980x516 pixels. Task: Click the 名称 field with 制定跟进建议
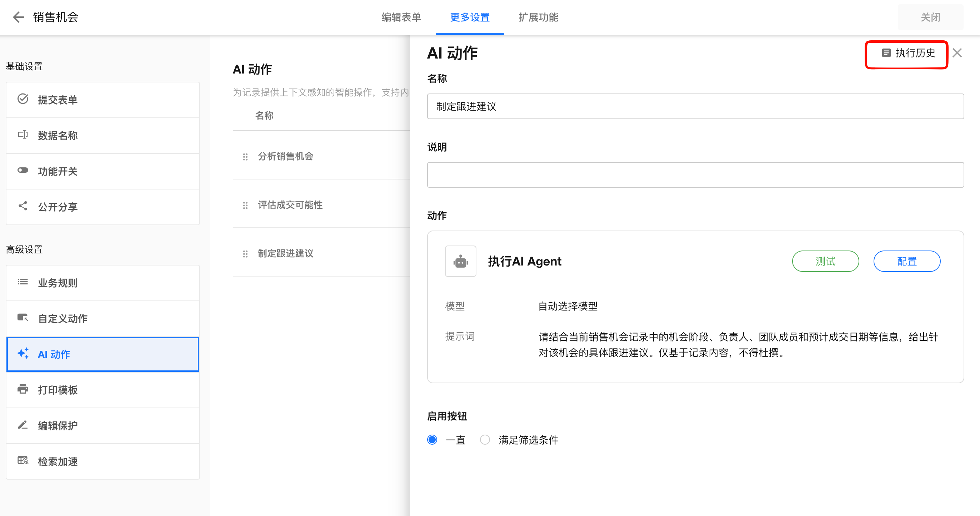pyautogui.click(x=695, y=106)
